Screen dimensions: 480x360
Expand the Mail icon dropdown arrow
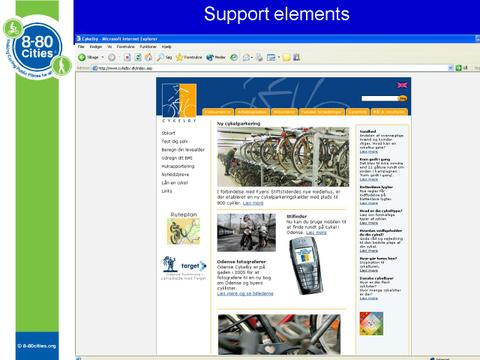[x=252, y=57]
